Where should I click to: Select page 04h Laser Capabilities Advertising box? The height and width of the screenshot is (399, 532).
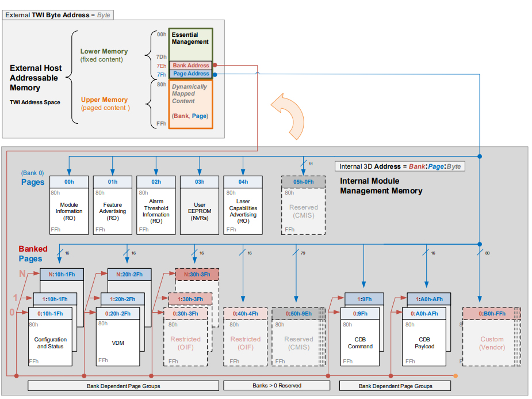(243, 205)
